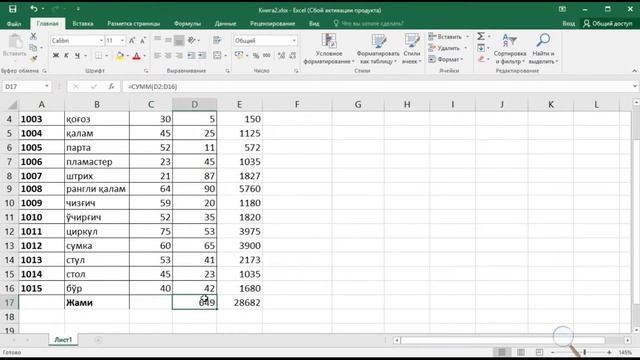Toggle bottom vertical alignment
Viewport: 640px width, 360px height.
(x=179, y=40)
